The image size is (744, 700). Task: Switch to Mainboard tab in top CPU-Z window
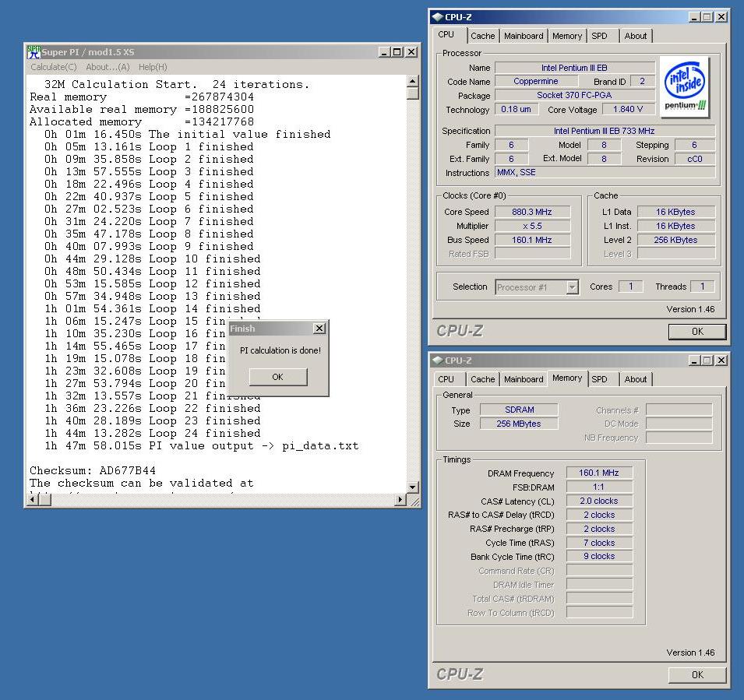[x=524, y=36]
